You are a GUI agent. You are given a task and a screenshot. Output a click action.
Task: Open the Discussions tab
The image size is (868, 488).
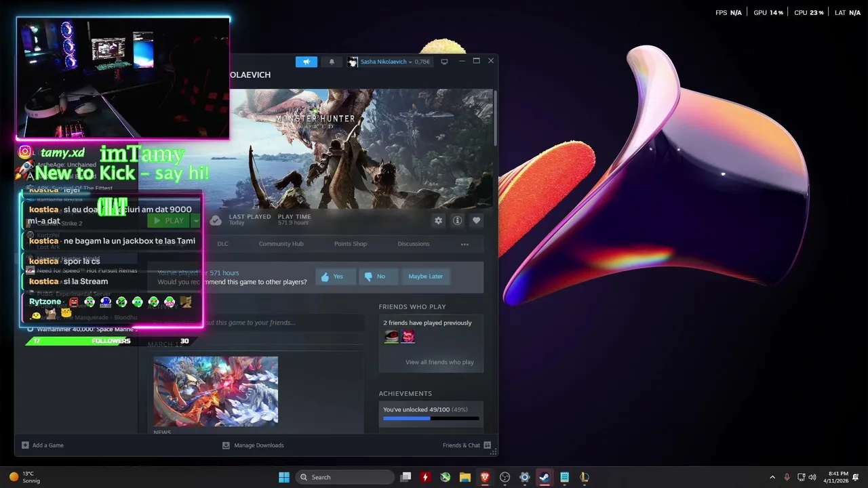(x=414, y=243)
